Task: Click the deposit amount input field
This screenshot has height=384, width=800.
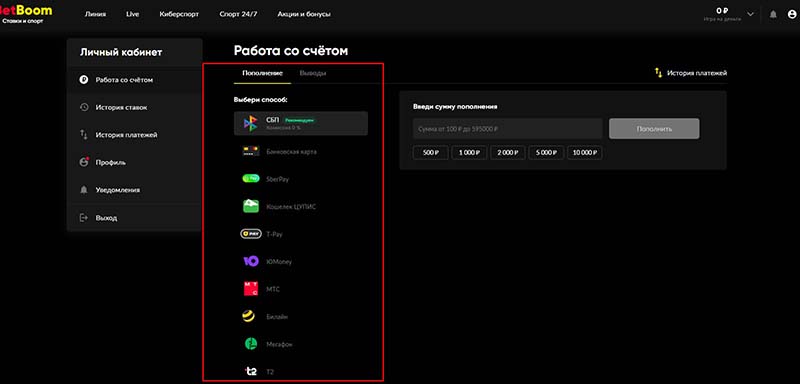Action: tap(508, 129)
